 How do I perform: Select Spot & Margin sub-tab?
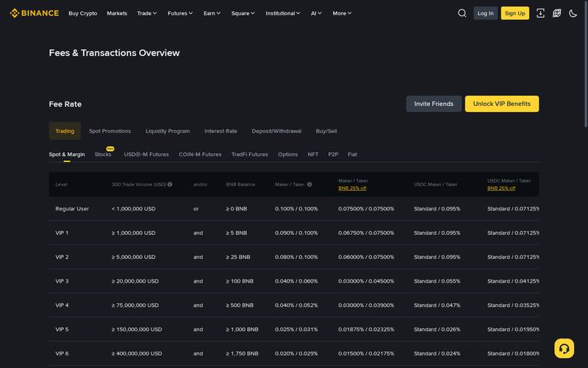(x=67, y=155)
